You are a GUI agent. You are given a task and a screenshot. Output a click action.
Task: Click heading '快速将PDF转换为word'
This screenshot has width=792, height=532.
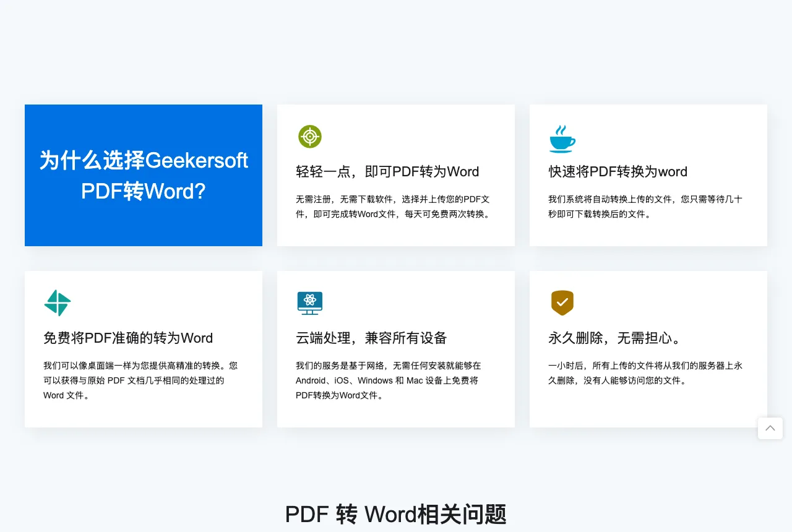click(618, 171)
